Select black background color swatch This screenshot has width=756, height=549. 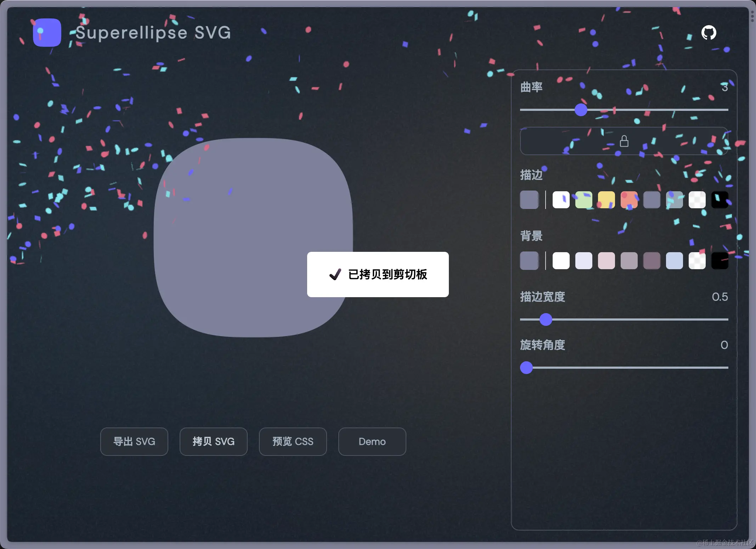tap(720, 261)
